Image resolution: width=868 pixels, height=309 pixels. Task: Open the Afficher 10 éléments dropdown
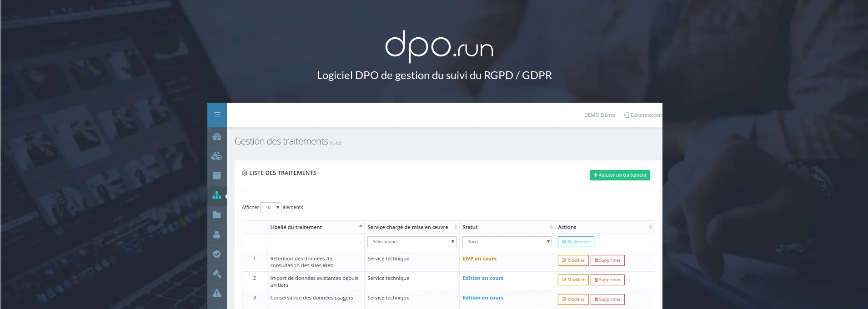[x=271, y=207]
